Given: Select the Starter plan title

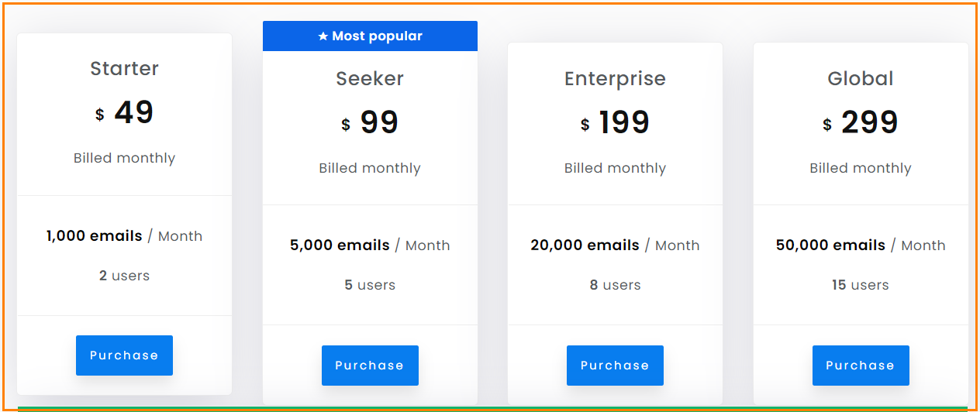Looking at the screenshot, I should (124, 68).
